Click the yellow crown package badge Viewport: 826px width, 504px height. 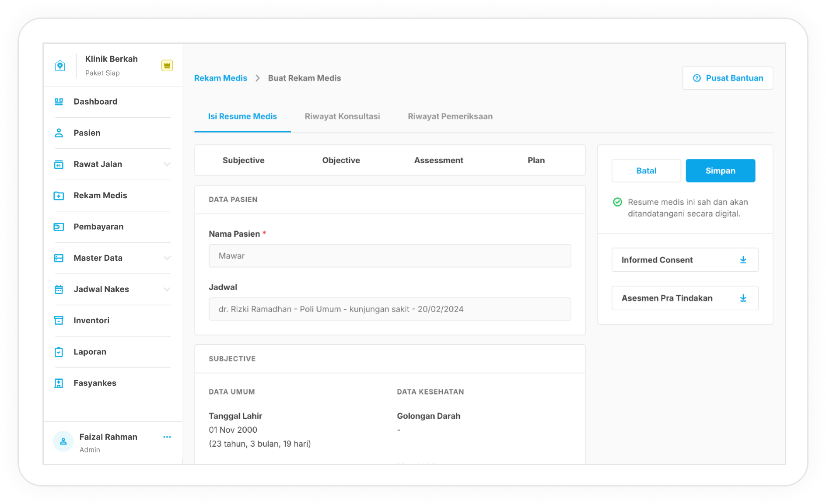[167, 66]
